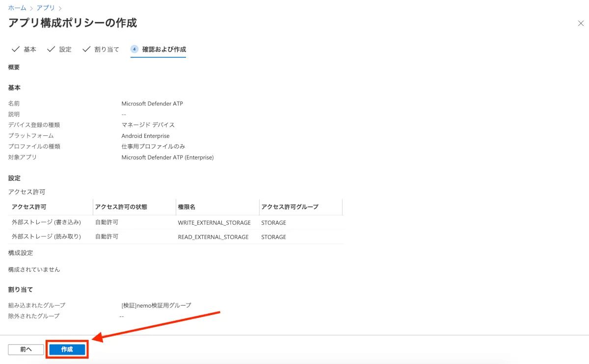Viewport: 589px width, 364px height.
Task: Go back with the 前へ button
Action: (26, 349)
